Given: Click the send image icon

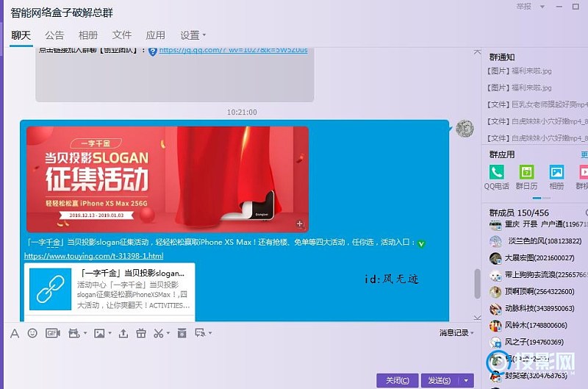Looking at the screenshot, I should (x=99, y=333).
